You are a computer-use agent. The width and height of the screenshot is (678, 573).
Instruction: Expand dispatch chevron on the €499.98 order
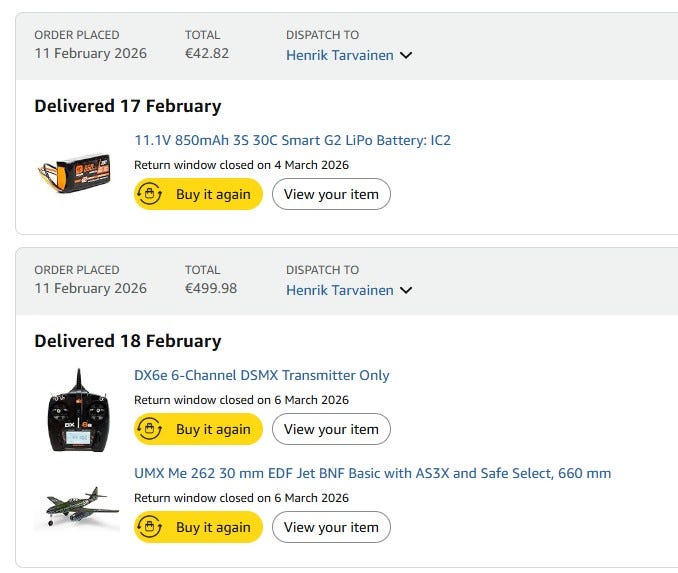coord(406,291)
